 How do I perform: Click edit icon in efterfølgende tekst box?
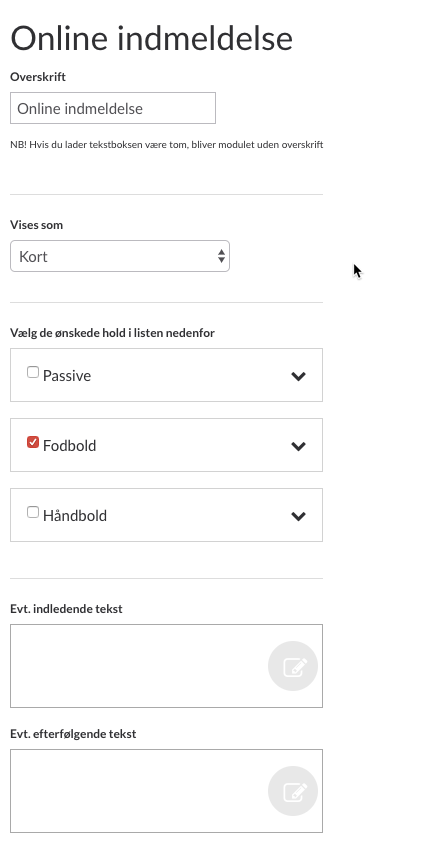click(x=293, y=791)
